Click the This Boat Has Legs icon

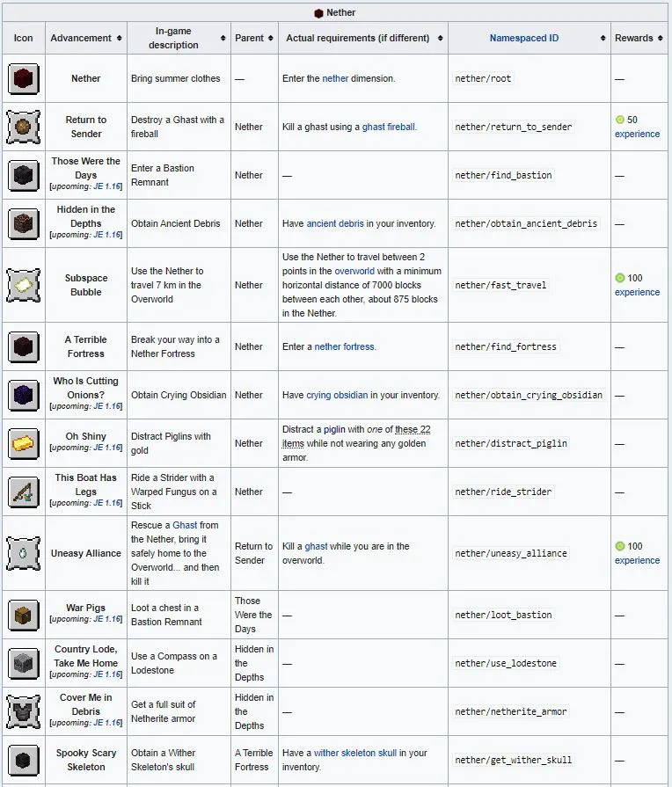[x=23, y=492]
